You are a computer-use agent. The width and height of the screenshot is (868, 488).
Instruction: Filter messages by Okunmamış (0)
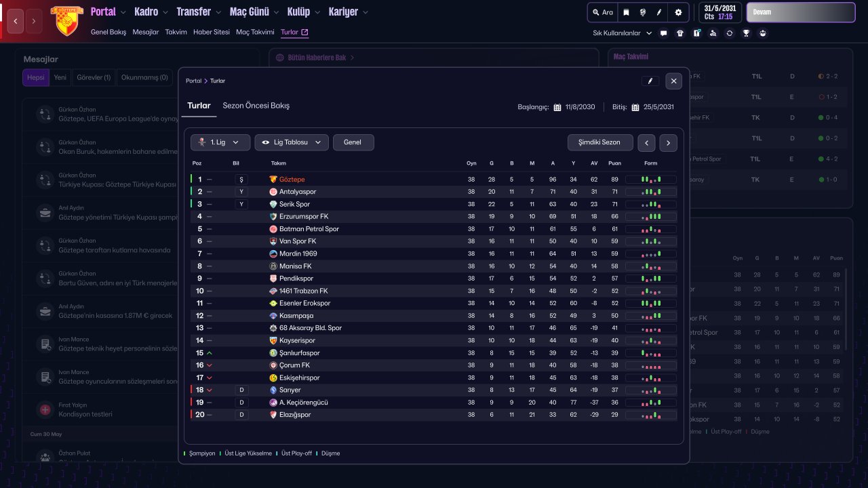click(x=144, y=77)
